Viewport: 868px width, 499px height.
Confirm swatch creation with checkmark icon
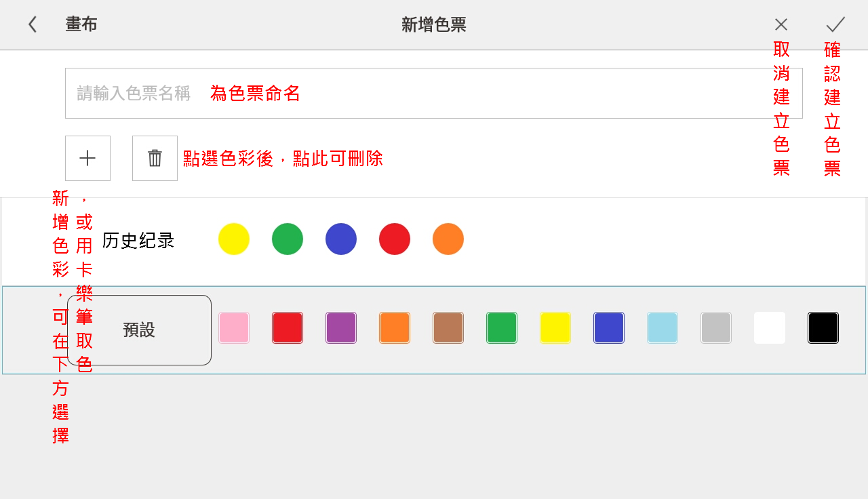coord(835,24)
